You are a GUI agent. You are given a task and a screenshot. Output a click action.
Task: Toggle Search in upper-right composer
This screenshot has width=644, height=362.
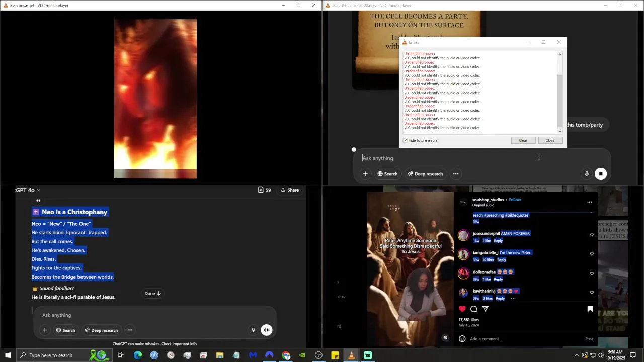click(387, 174)
